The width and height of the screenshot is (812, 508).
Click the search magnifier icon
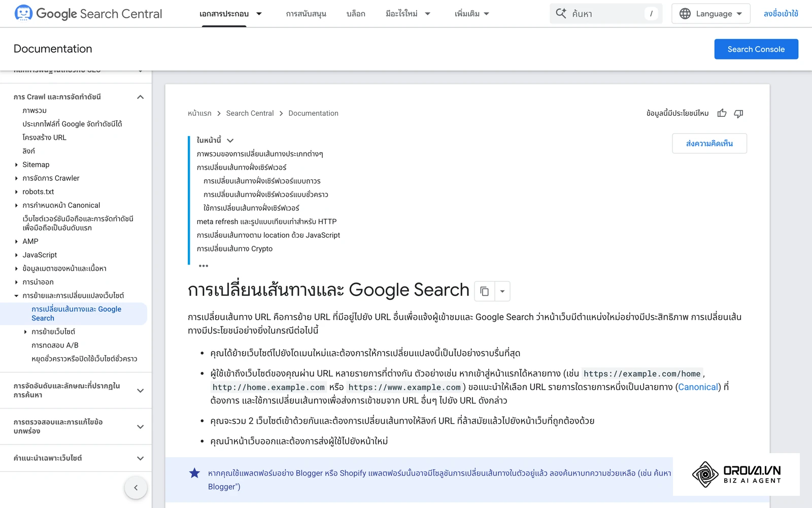[561, 13]
